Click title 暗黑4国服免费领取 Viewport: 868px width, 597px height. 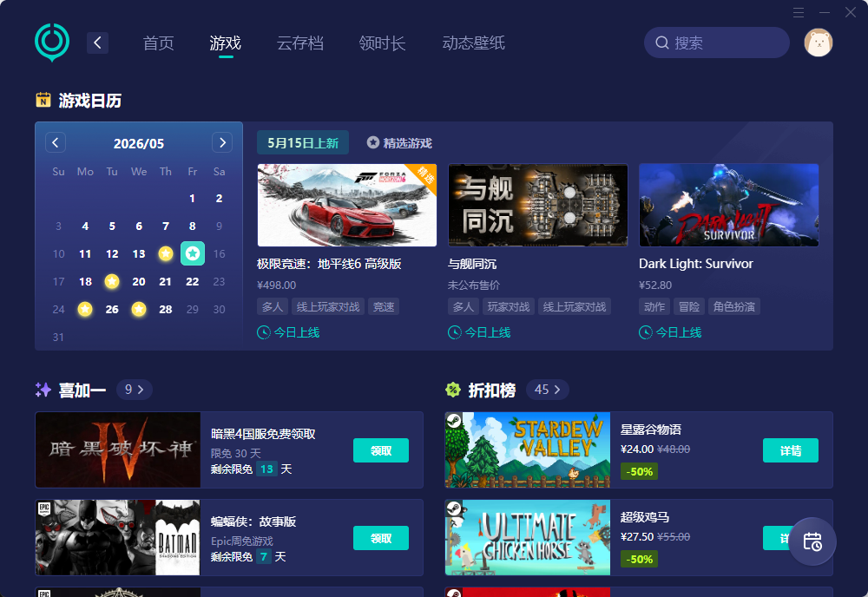pos(264,434)
